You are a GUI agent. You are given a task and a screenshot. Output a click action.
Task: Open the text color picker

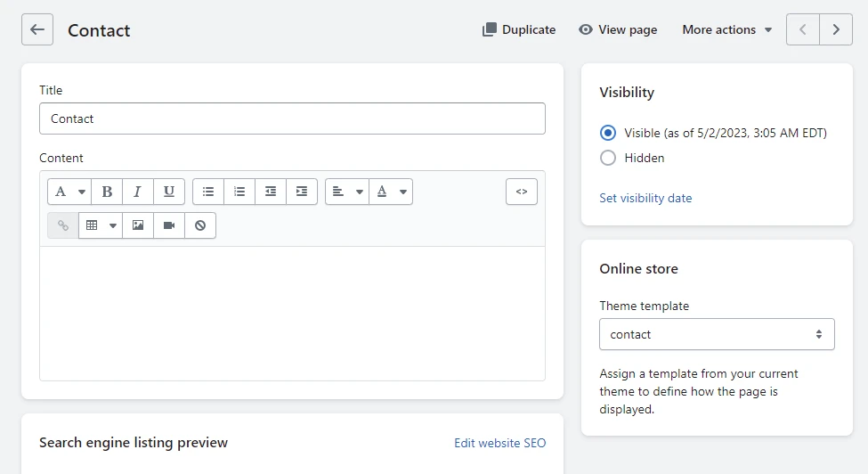391,192
